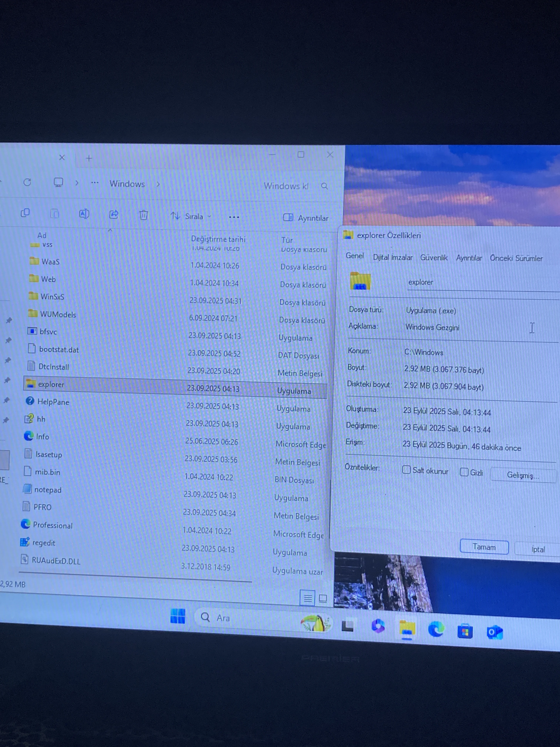Check the Gizli attribute checkbox
This screenshot has height=747, width=560.
(464, 472)
